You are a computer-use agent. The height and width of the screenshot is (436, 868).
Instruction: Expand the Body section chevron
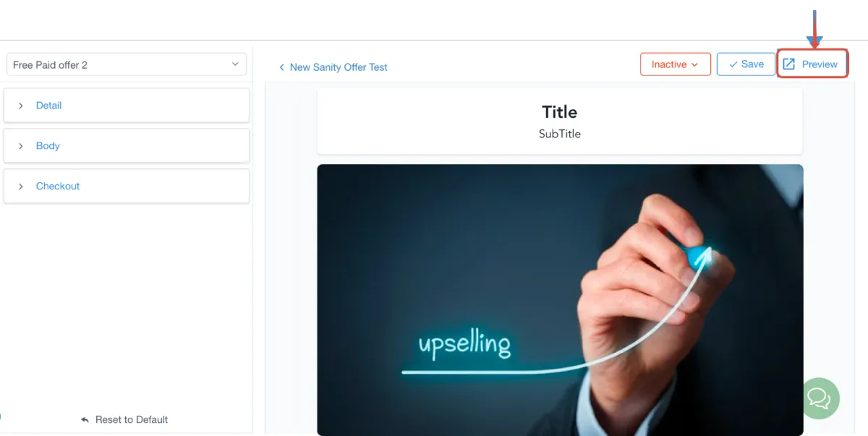pyautogui.click(x=20, y=146)
